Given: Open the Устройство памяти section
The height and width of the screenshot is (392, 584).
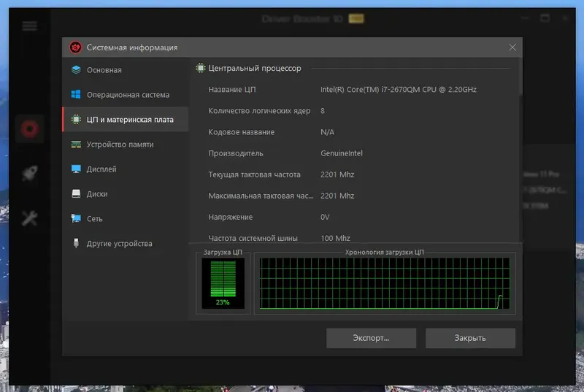Looking at the screenshot, I should 126,145.
